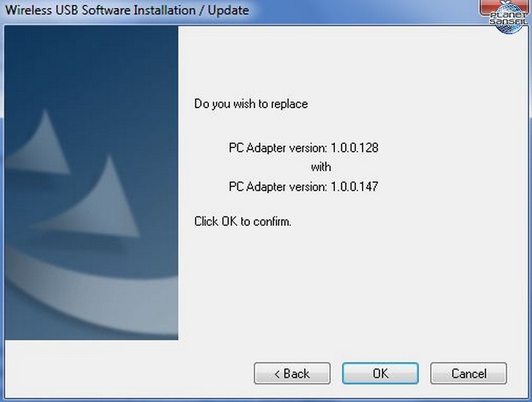Click the "Click OK to confirm." message
This screenshot has width=532, height=402.
[243, 222]
